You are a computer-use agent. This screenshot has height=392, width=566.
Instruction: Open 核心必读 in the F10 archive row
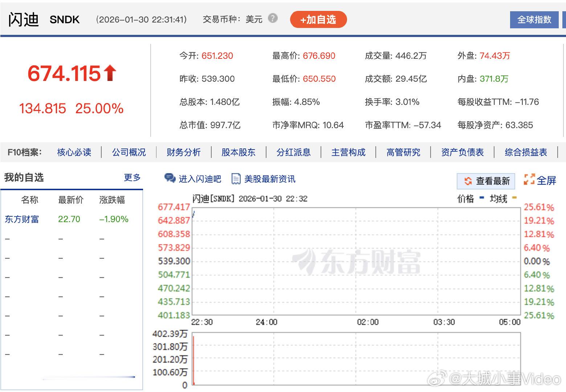pos(74,152)
